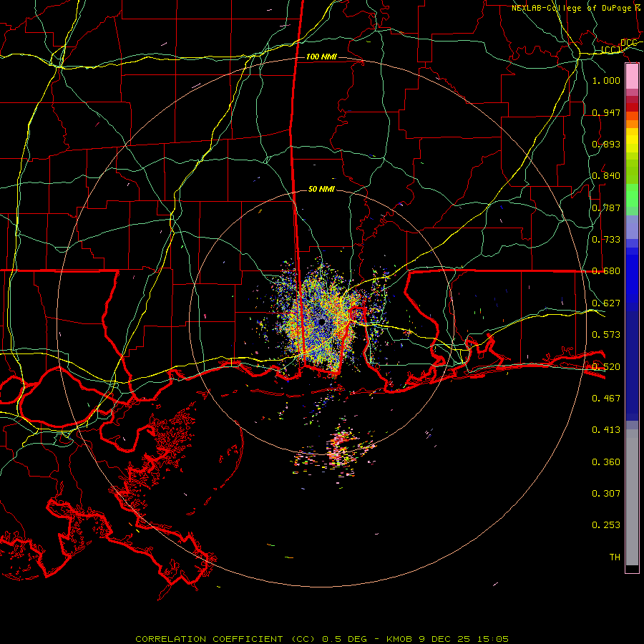Click the 1.000 value on the color scale
The image size is (644, 644).
point(606,80)
